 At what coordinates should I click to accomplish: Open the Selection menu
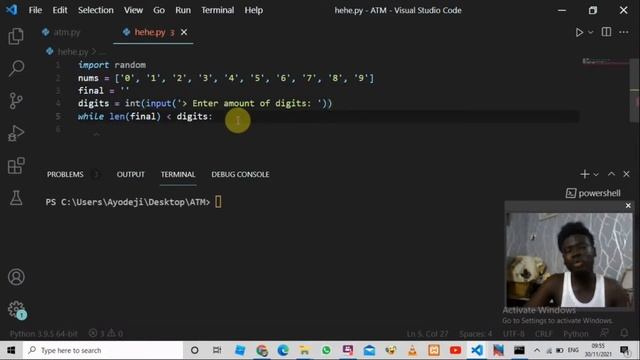[x=96, y=10]
